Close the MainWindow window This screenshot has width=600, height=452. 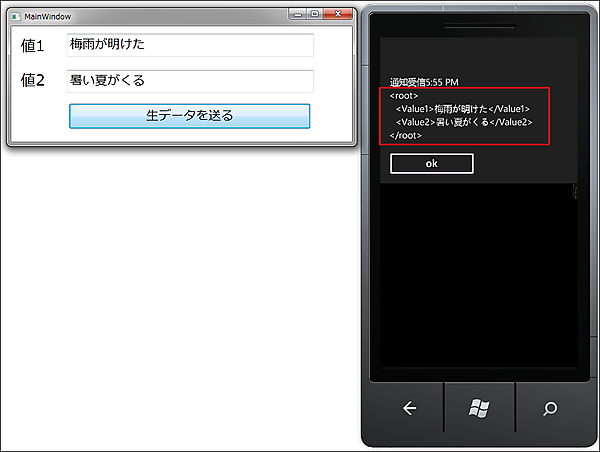pos(338,14)
